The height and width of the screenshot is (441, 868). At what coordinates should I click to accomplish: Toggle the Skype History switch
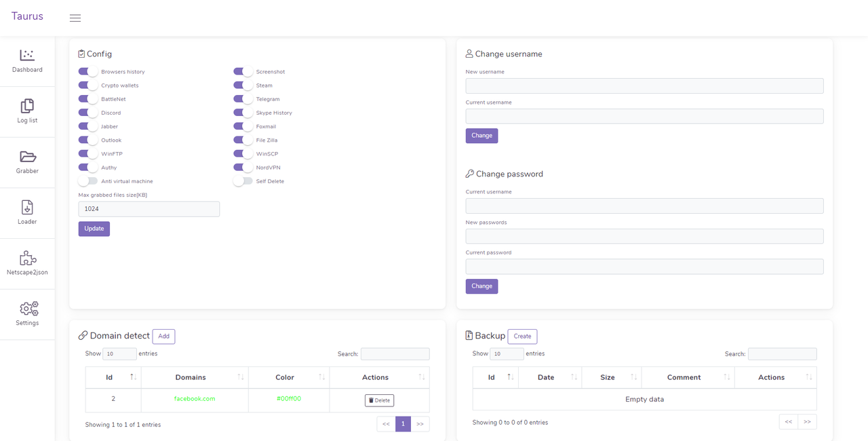[x=243, y=113]
